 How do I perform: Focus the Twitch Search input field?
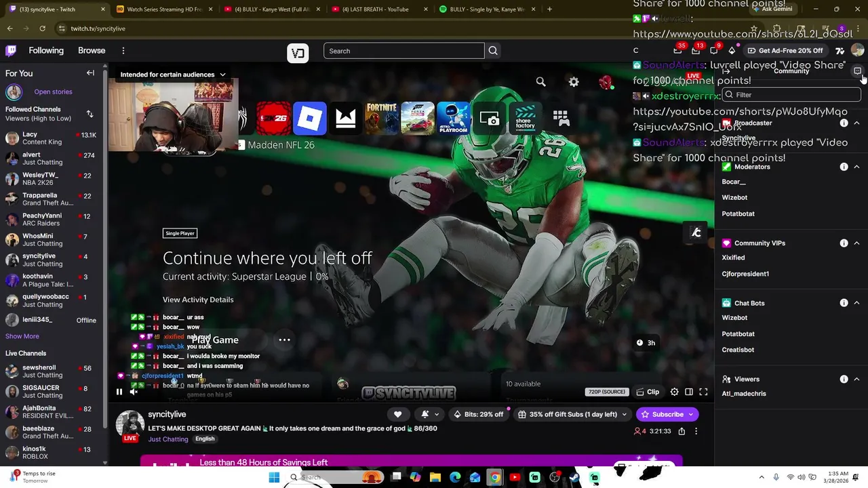tap(404, 51)
